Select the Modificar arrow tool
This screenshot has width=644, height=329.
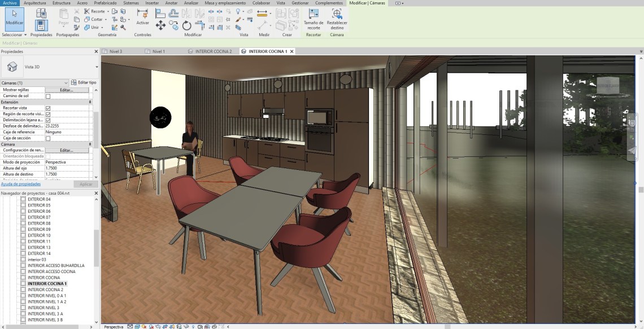14,18
